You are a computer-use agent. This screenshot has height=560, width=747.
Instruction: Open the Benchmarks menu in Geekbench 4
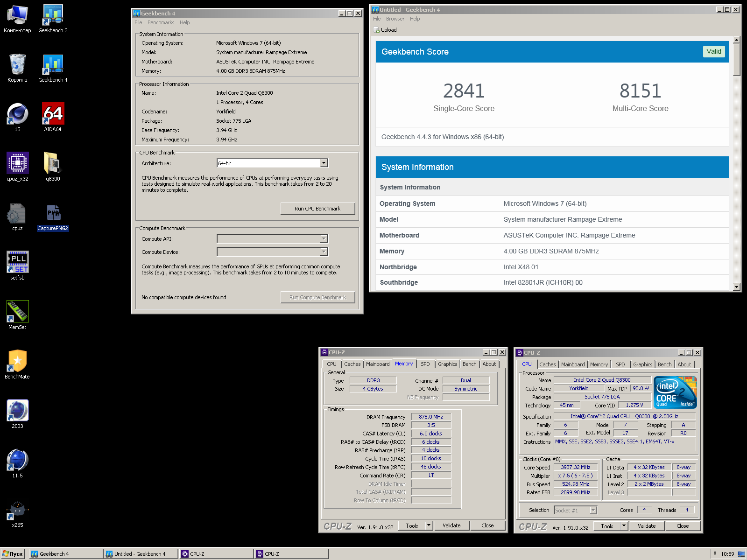pyautogui.click(x=161, y=22)
